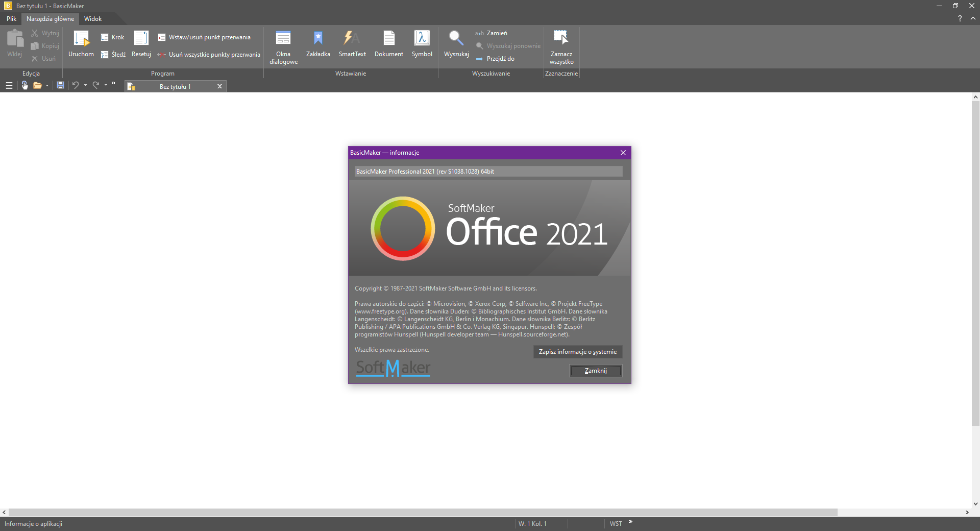This screenshot has width=980, height=531.
Task: Click the redo arrow icon
Action: click(x=96, y=85)
